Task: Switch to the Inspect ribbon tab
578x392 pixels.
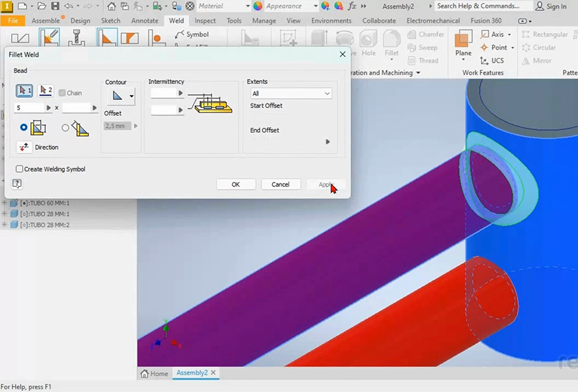Action: [205, 21]
